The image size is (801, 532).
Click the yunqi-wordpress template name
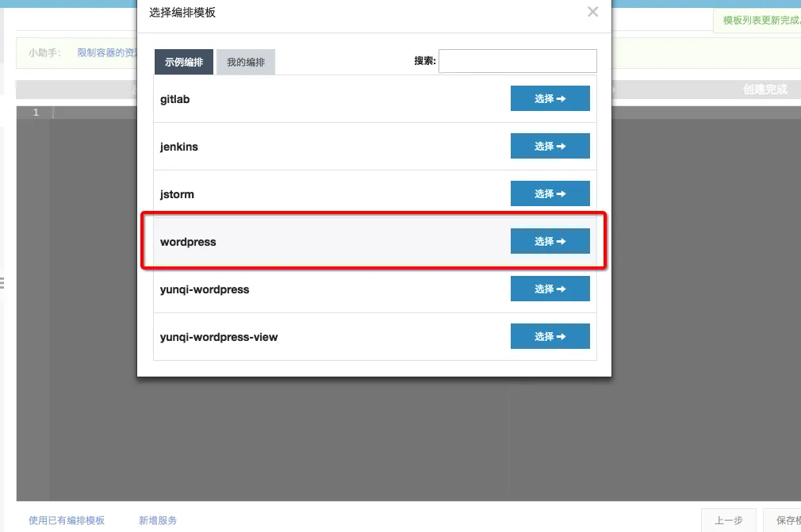(205, 289)
